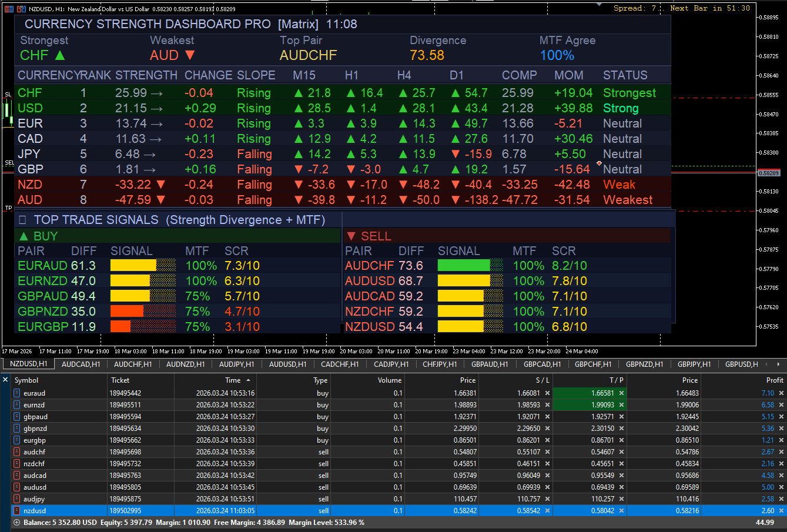Click the audjpy sell position icon
Image resolution: width=787 pixels, height=532 pixels.
[17, 499]
